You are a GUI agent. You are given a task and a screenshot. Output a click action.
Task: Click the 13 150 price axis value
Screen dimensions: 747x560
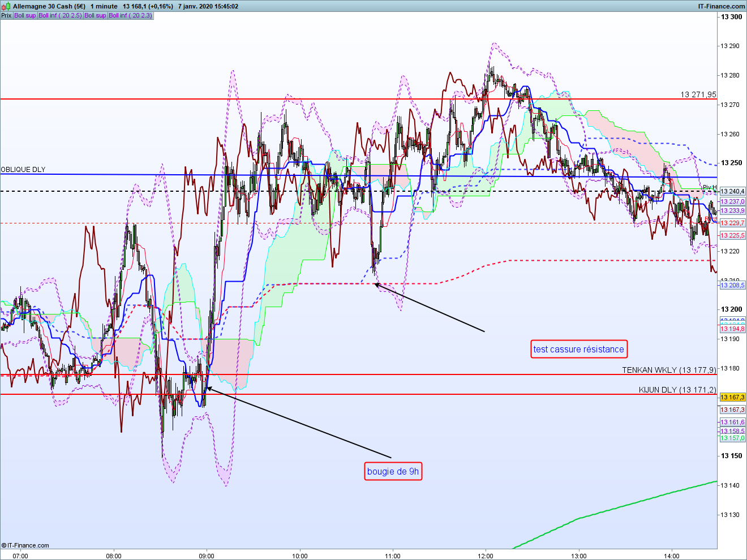pyautogui.click(x=731, y=456)
